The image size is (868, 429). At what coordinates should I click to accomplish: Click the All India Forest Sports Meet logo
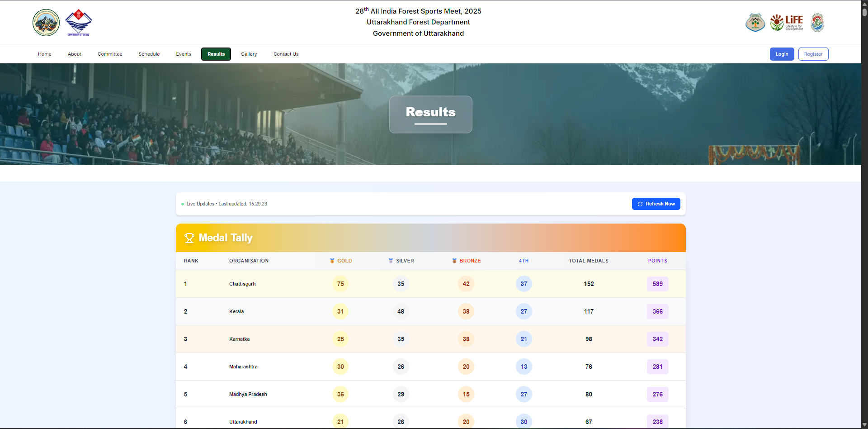(x=46, y=23)
